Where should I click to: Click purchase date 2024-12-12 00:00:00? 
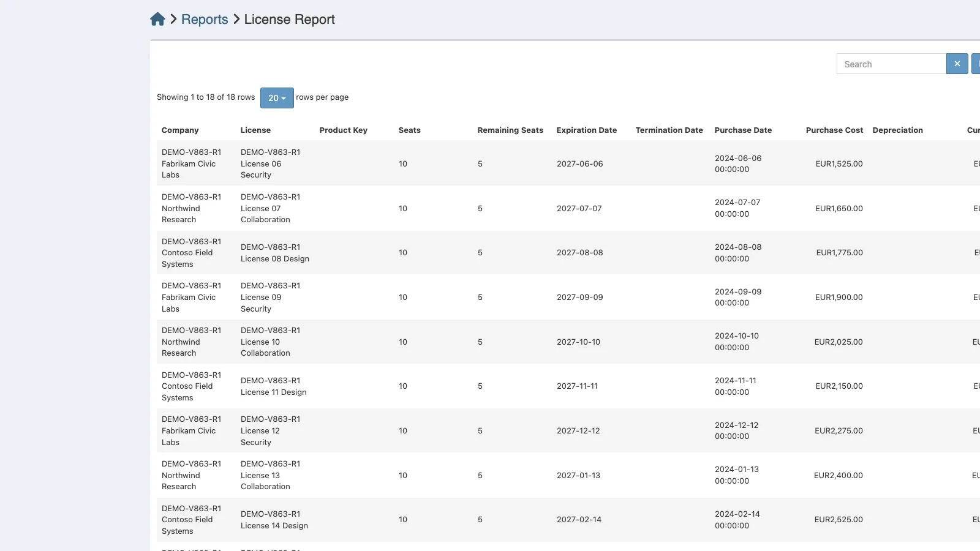point(737,431)
